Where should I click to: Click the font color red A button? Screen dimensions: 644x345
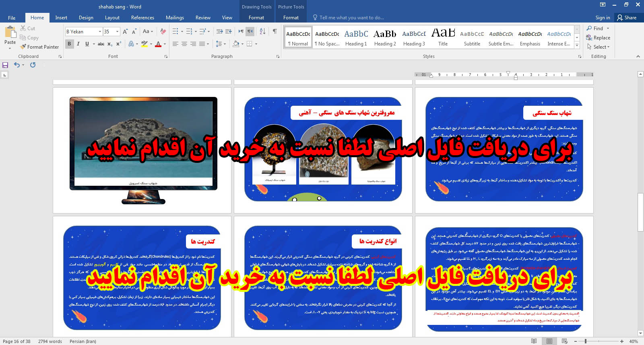[x=158, y=44]
